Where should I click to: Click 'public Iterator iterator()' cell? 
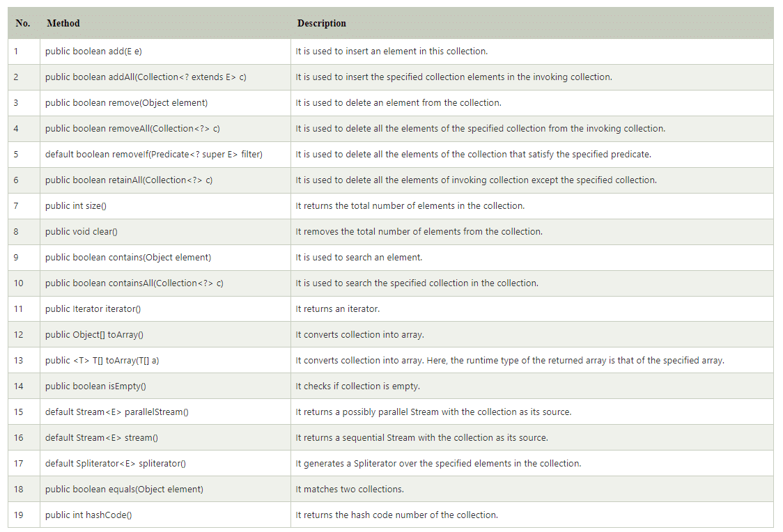point(165,309)
